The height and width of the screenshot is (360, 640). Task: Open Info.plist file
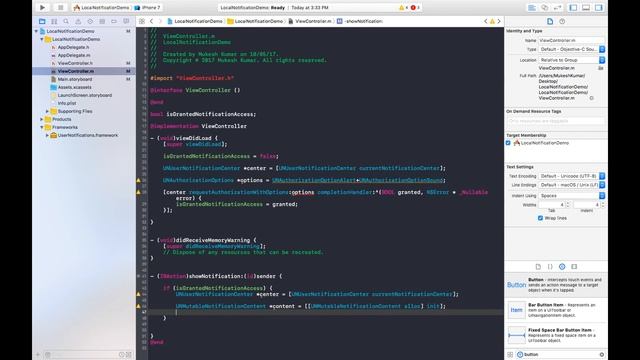point(67,103)
